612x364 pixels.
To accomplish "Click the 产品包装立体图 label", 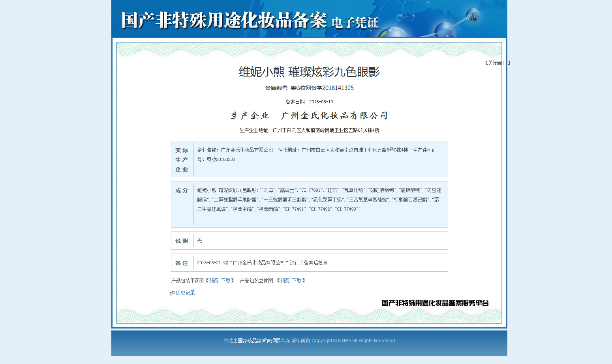I will click(257, 280).
